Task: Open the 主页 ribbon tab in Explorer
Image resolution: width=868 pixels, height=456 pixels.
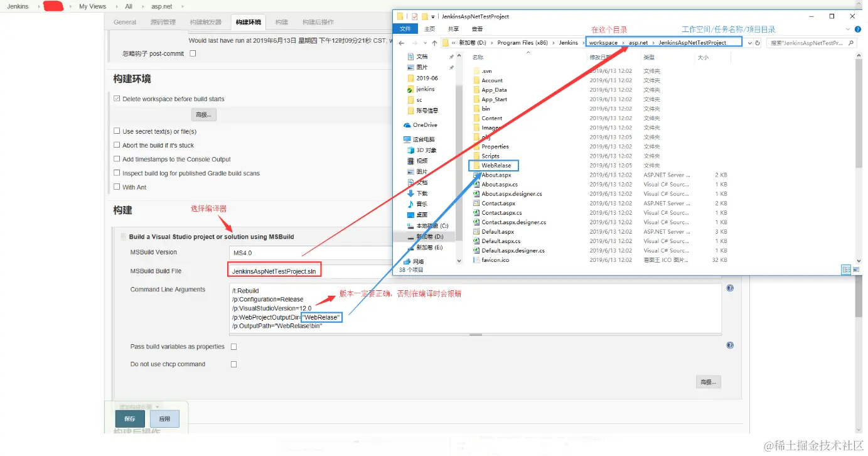Action: [x=429, y=29]
